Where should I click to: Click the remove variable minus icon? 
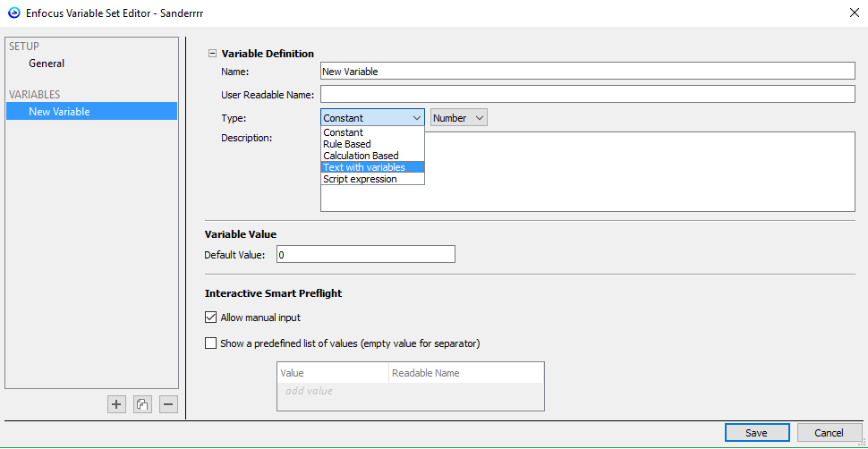pyautogui.click(x=168, y=404)
